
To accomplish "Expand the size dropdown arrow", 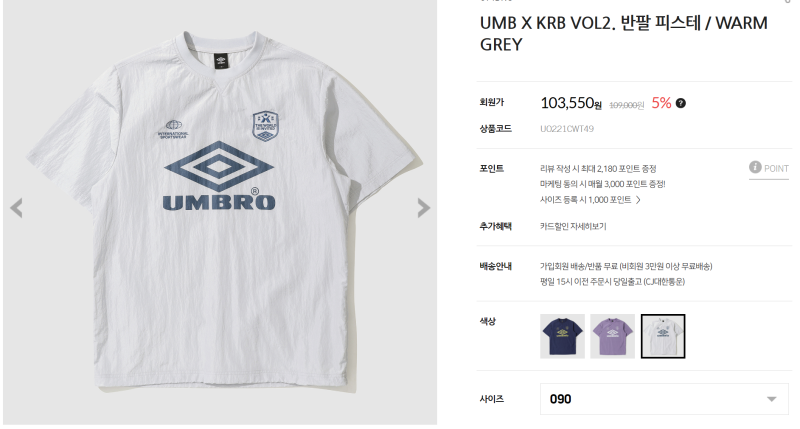I will [x=771, y=399].
